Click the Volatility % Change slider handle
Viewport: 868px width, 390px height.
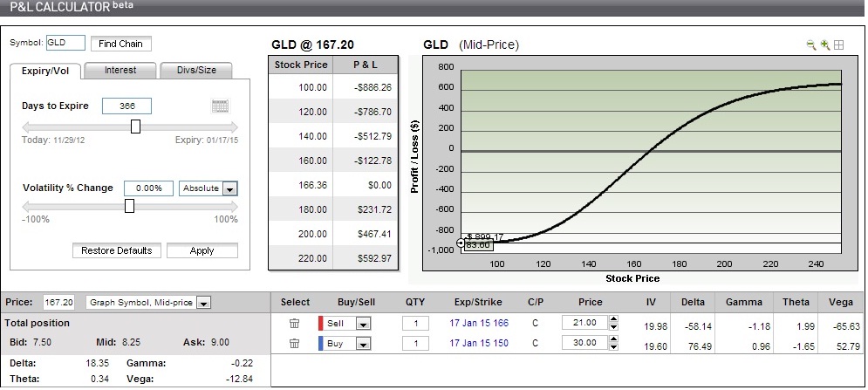[129, 206]
